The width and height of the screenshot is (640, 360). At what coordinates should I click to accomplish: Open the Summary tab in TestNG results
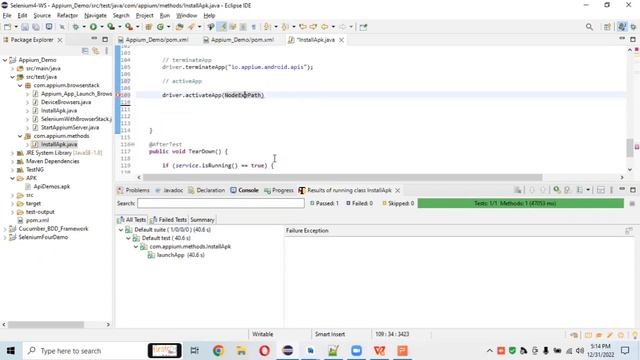click(202, 220)
